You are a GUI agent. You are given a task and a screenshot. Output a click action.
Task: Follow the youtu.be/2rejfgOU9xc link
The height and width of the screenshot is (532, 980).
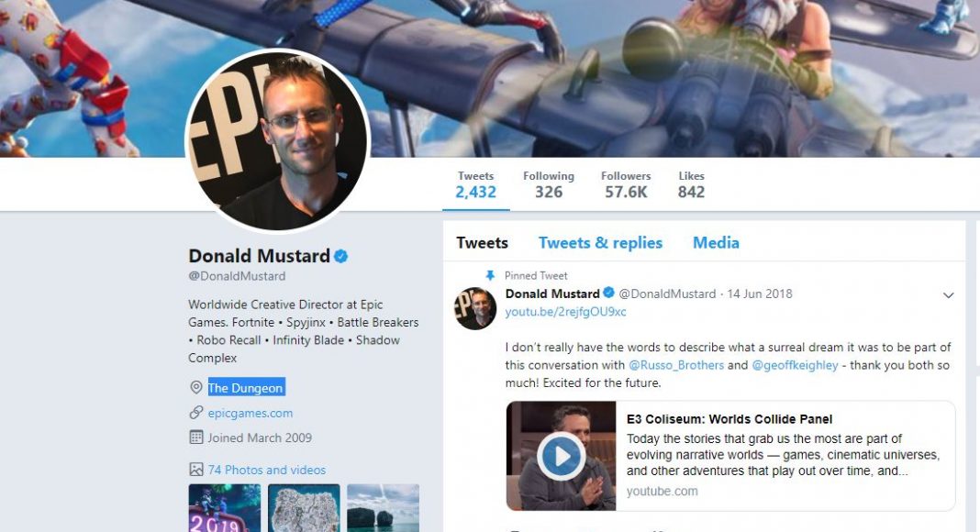pos(565,312)
